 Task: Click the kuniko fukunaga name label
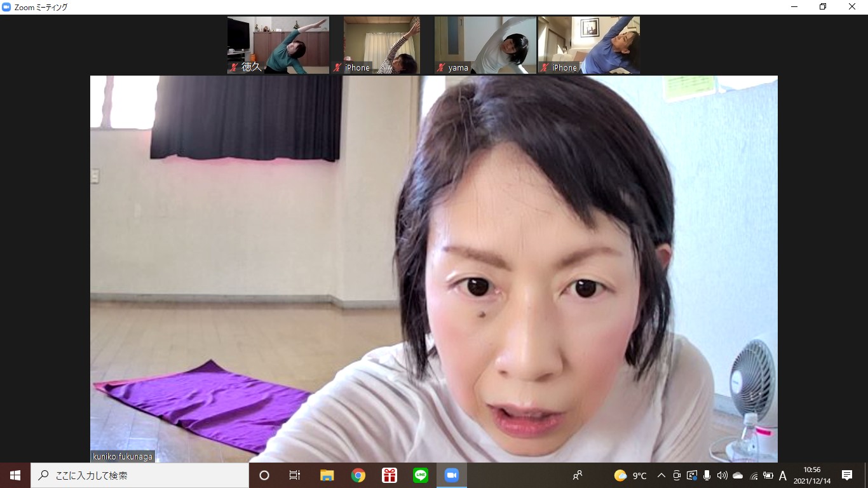pos(123,456)
